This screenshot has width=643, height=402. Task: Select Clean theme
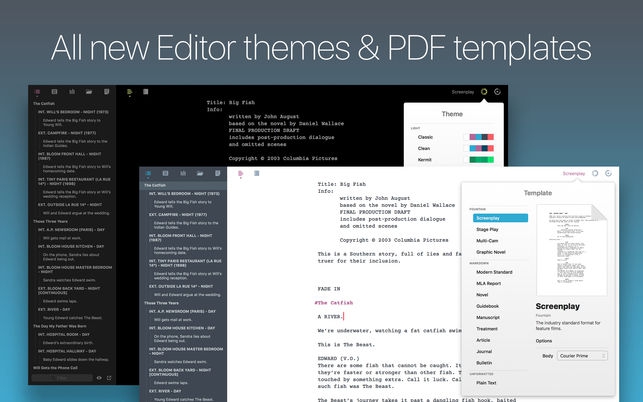424,148
